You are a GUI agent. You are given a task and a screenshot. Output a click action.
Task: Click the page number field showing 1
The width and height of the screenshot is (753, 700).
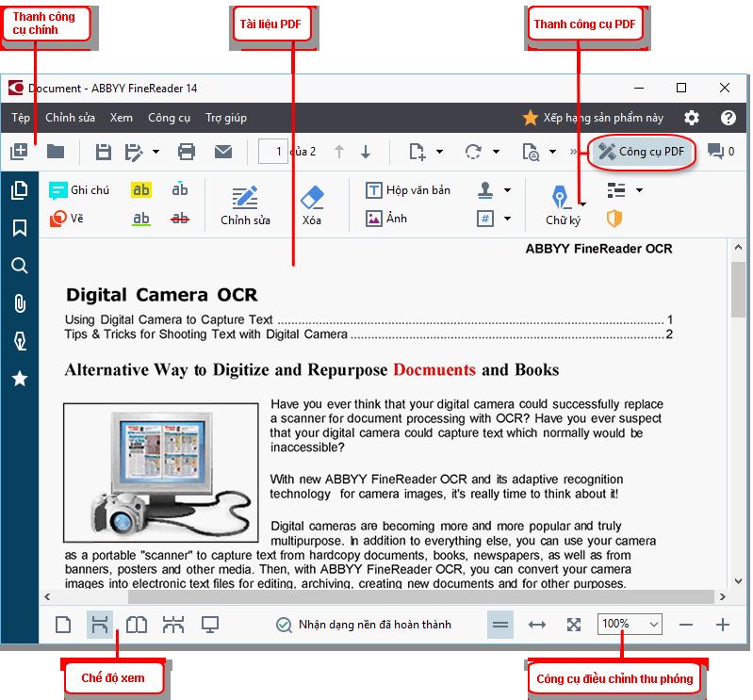click(x=273, y=152)
